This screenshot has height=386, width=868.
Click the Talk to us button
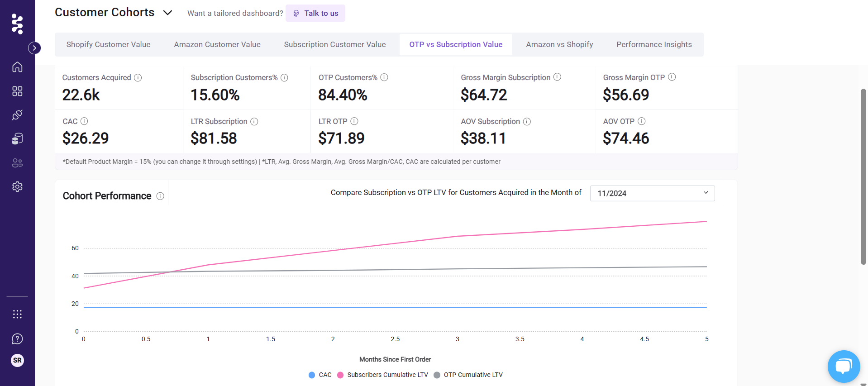point(315,13)
